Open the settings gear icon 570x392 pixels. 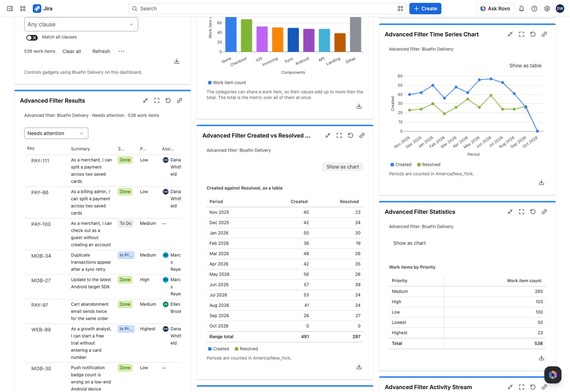547,9
